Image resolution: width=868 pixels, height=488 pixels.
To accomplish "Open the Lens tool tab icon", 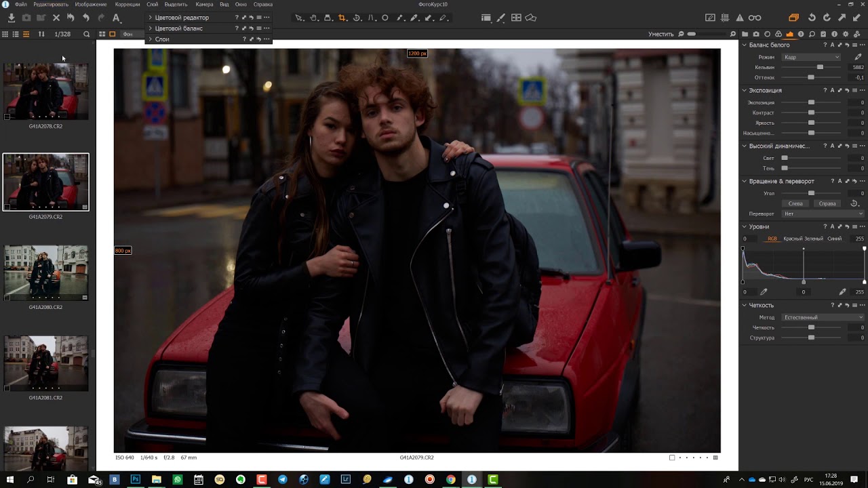I will tap(767, 34).
